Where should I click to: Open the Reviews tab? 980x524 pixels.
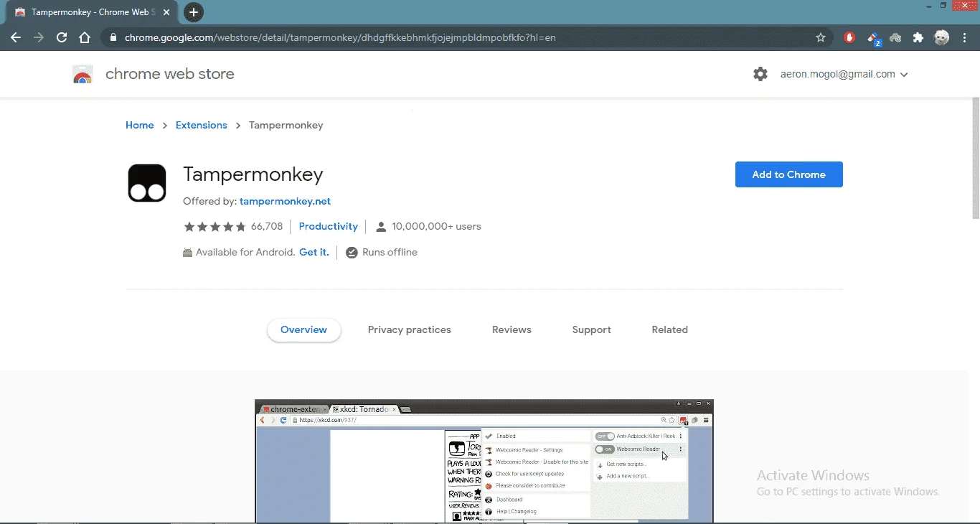512,330
